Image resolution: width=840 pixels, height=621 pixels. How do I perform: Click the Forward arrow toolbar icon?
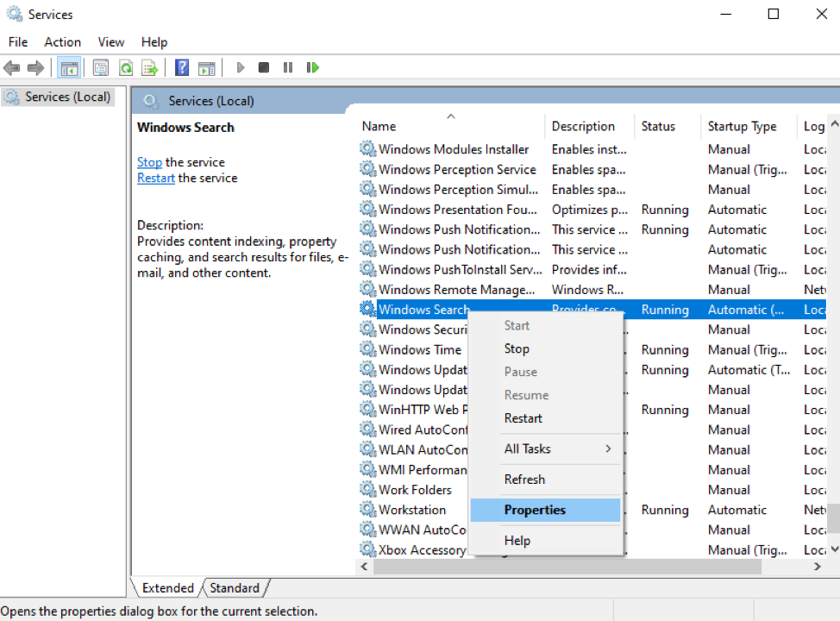click(x=35, y=67)
